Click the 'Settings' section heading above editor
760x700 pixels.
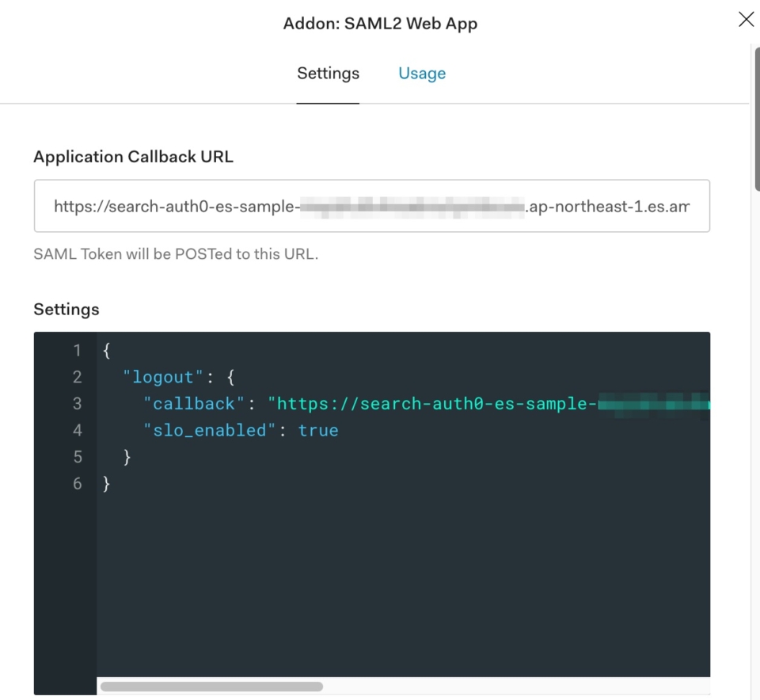click(x=66, y=310)
